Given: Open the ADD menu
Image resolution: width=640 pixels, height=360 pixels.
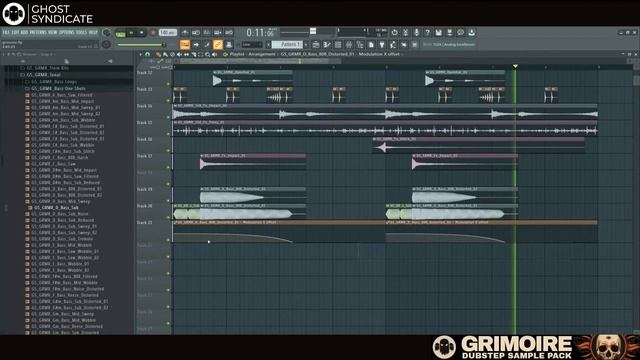Looking at the screenshot, I should click(x=24, y=32).
